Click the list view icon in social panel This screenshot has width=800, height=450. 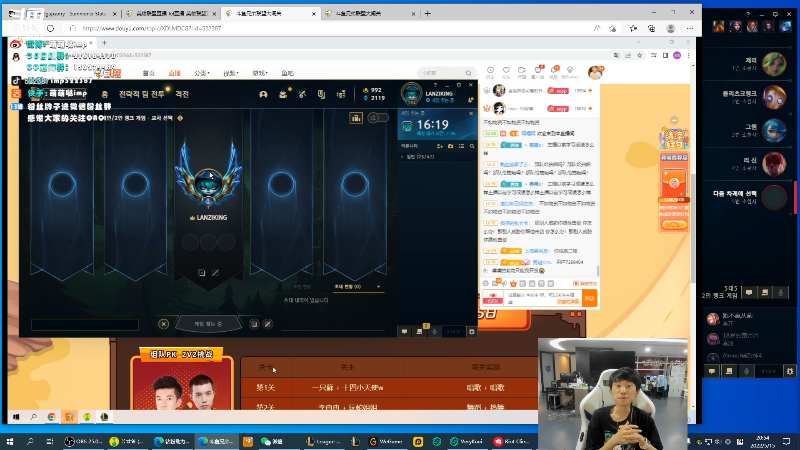(461, 146)
